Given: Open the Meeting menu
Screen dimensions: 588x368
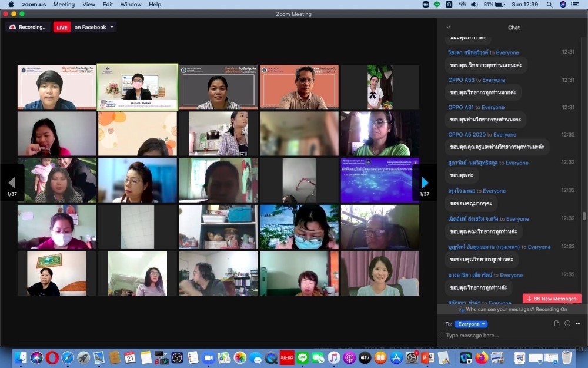Looking at the screenshot, I should pyautogui.click(x=64, y=4).
